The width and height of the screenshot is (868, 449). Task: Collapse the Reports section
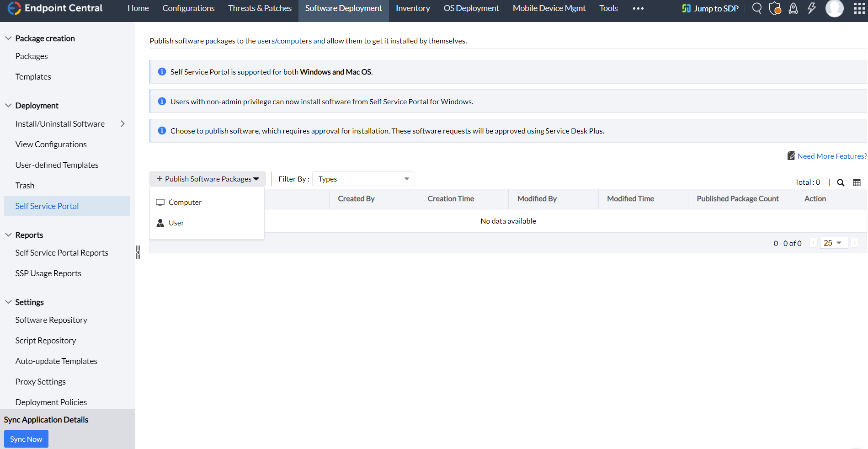point(8,235)
